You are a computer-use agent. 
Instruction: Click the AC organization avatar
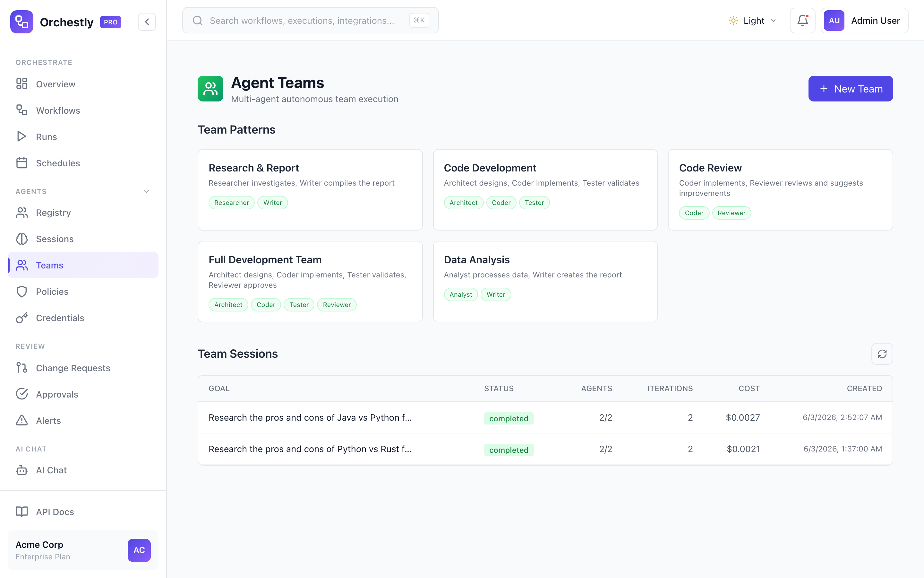pos(139,550)
